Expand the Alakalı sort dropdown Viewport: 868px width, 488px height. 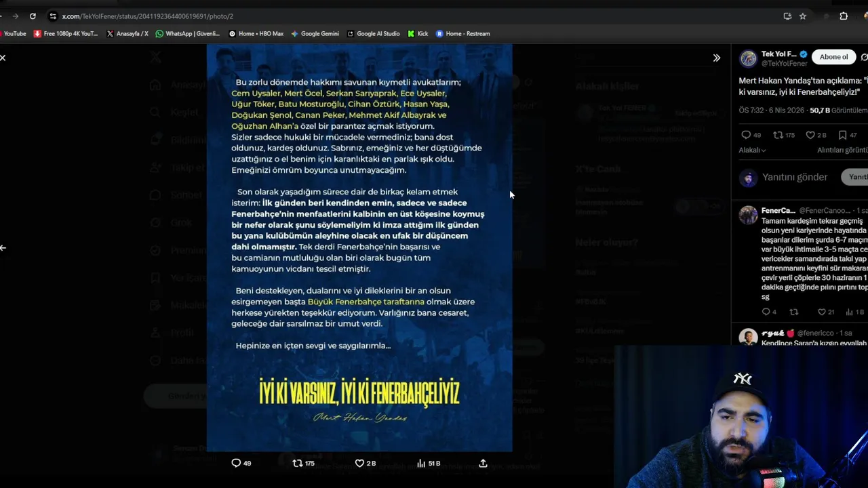[752, 150]
